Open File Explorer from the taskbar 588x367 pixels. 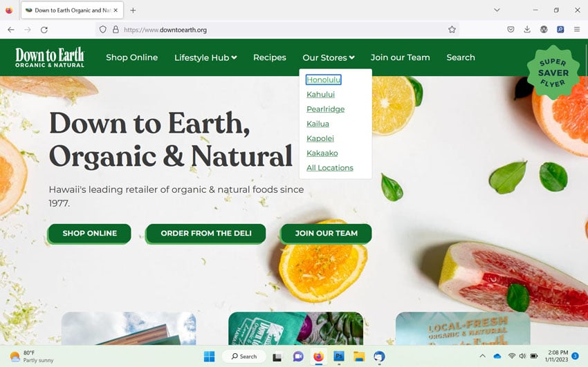(x=359, y=357)
